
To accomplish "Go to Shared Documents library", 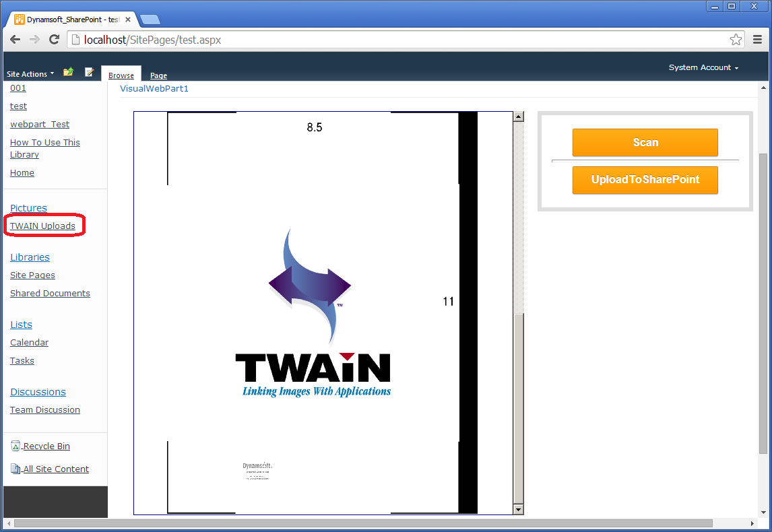I will pos(50,294).
